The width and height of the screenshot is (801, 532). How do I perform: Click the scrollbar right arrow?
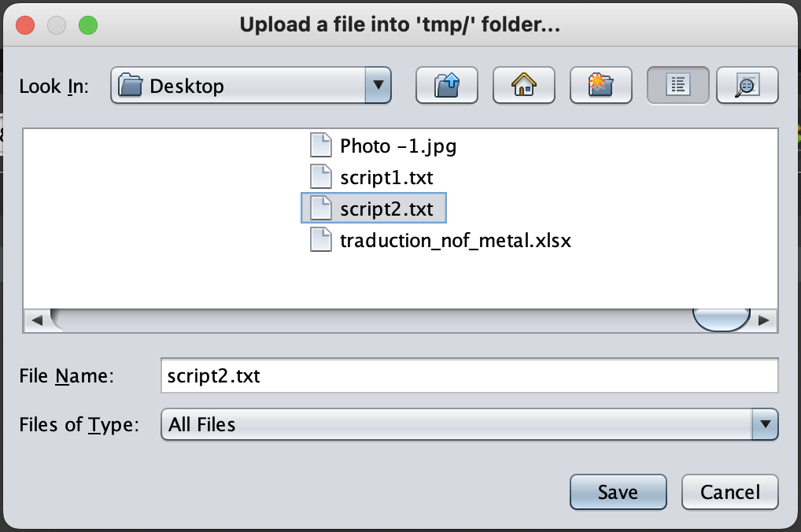[x=763, y=320]
